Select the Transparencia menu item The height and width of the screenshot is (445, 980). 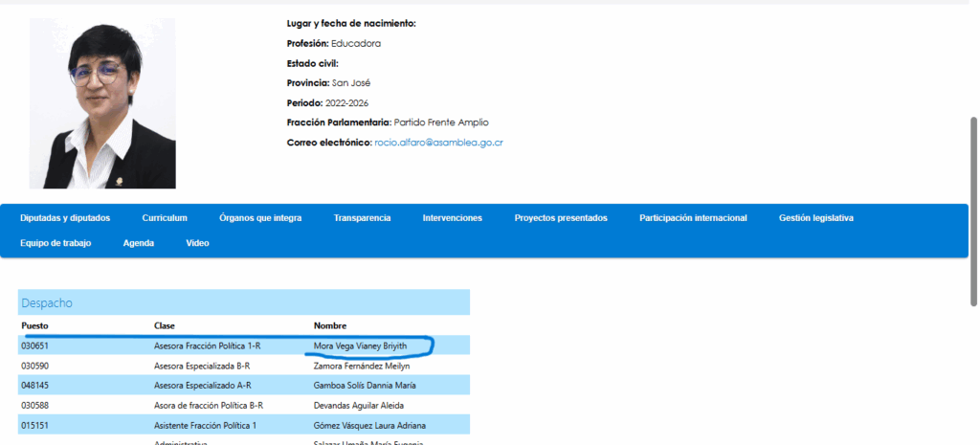pos(362,218)
